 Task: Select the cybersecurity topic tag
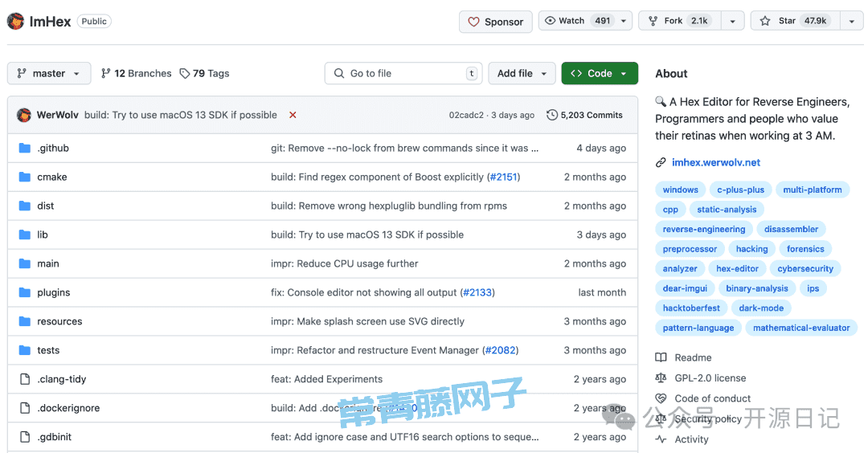click(x=805, y=268)
